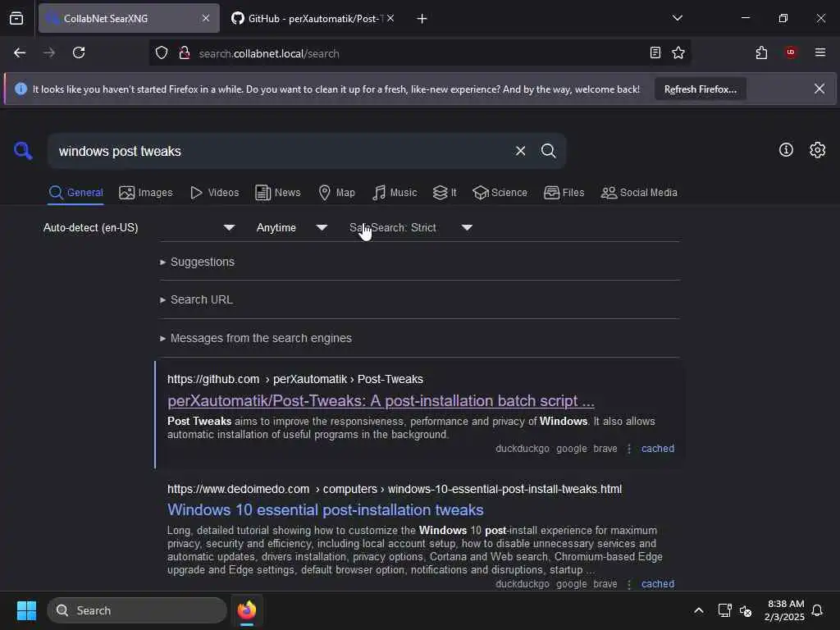Open the Windows Start menu
Viewport: 840px width, 630px height.
[26, 610]
